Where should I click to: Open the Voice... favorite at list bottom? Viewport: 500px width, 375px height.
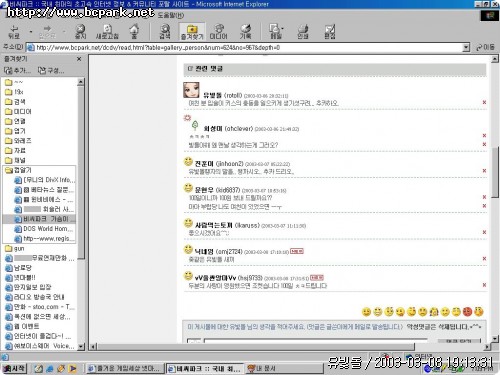tap(40, 346)
